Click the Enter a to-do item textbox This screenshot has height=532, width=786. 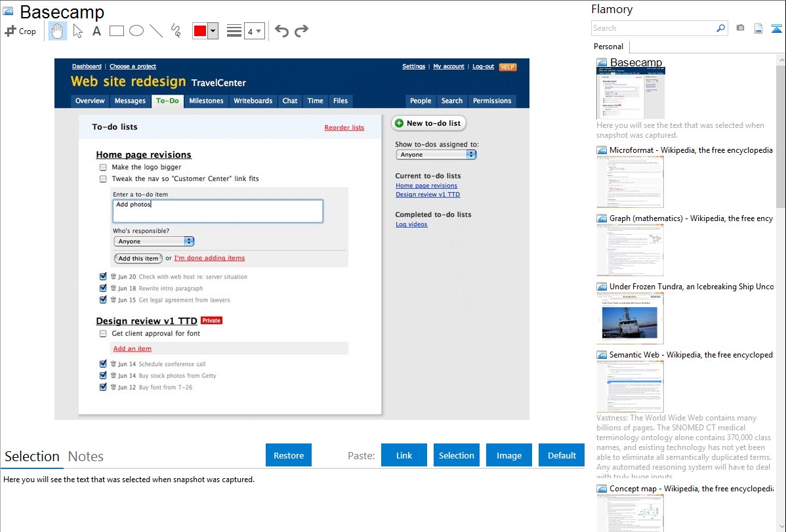tap(218, 211)
